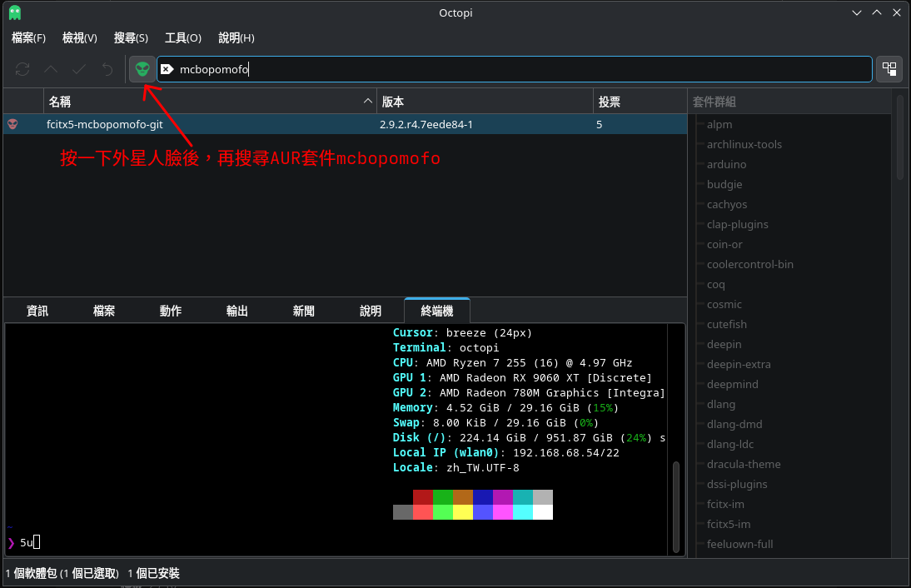Switch to the 終端機 tab
The height and width of the screenshot is (588, 911).
[x=437, y=311]
